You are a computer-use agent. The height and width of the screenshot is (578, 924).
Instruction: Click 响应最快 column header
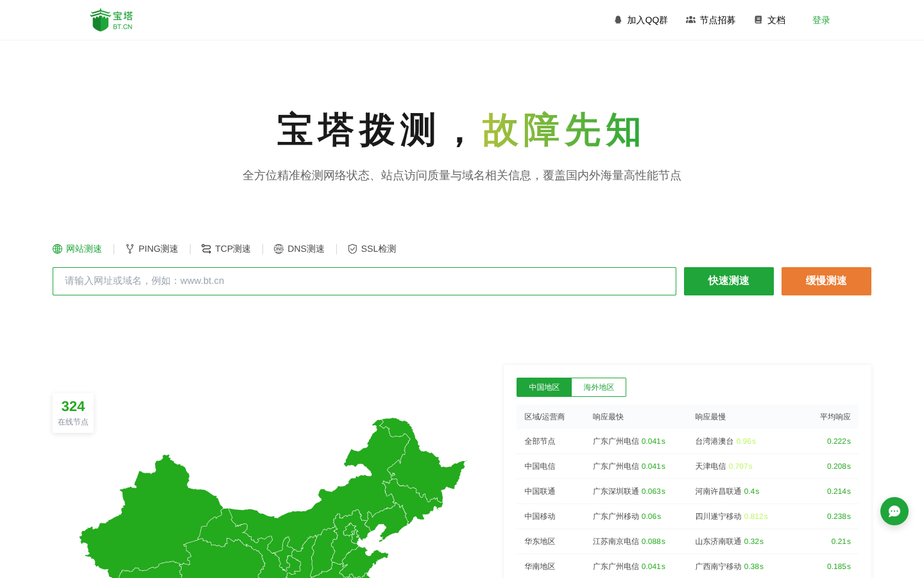(608, 417)
